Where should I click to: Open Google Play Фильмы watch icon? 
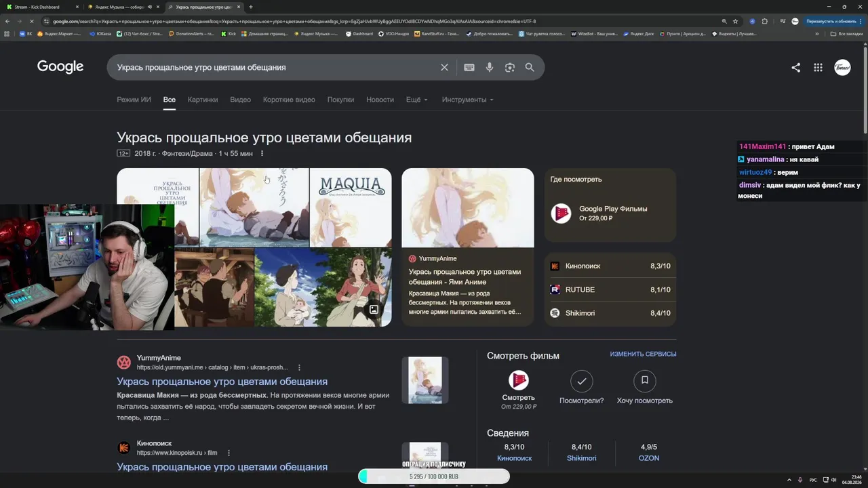[x=561, y=213]
